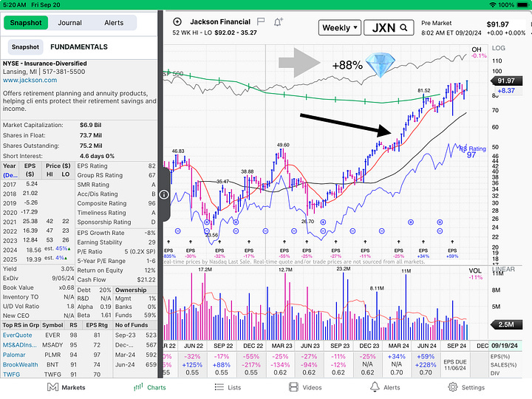Select the inner Snapshot sub-tab

click(25, 47)
